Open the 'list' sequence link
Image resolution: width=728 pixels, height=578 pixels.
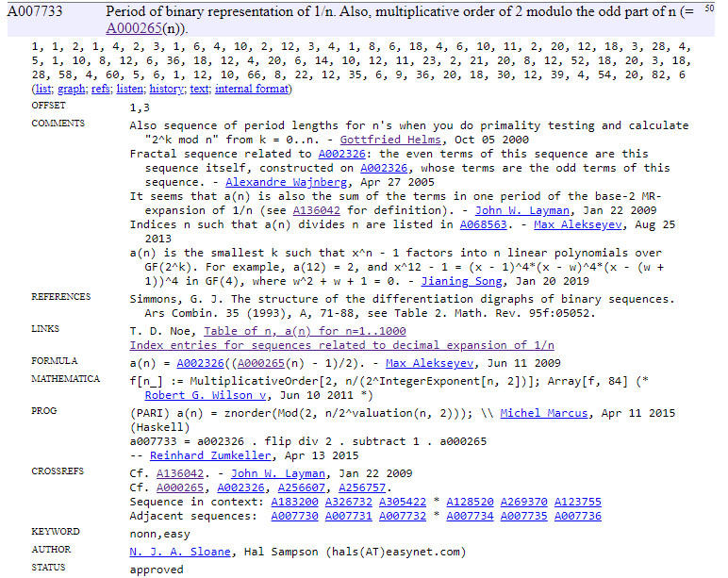(43, 89)
